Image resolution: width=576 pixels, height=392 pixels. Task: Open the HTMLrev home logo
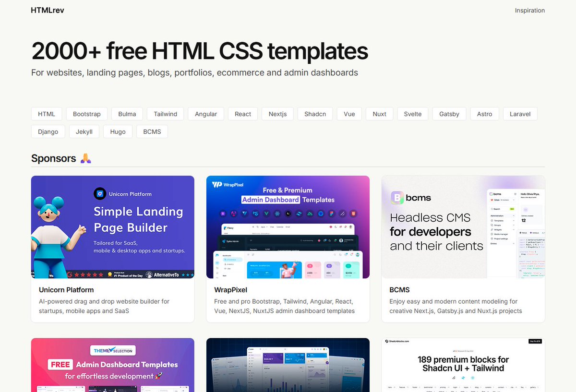click(x=47, y=10)
